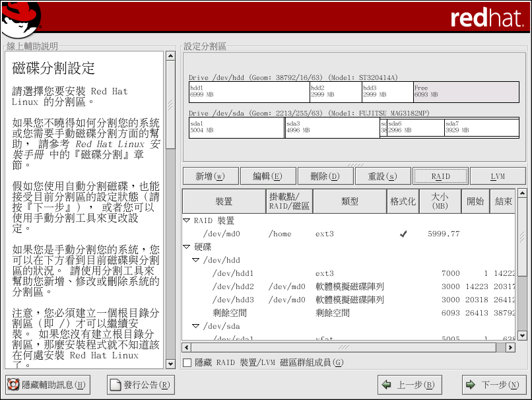Image resolution: width=532 pixels, height=400 pixels.
Task: Click the document icon on release notes button
Action: coord(115,385)
